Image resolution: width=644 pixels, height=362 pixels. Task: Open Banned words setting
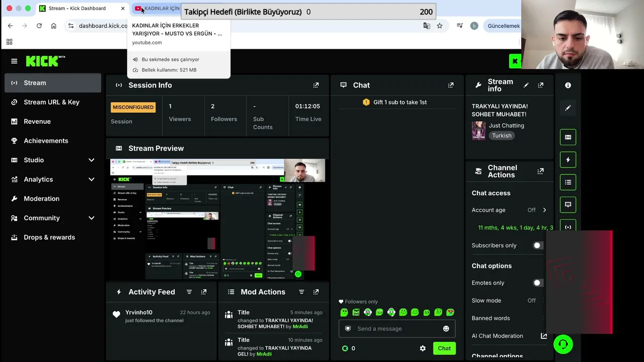tap(508, 318)
